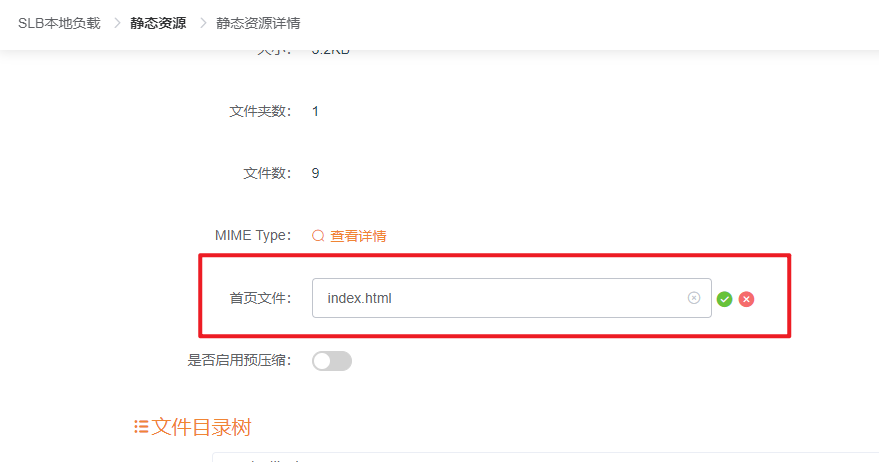Navigate to 静态资源 breadcrumb
879x462 pixels.
[x=158, y=23]
